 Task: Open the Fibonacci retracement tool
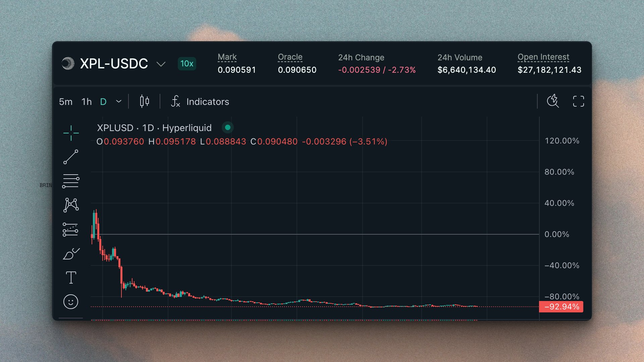(71, 181)
